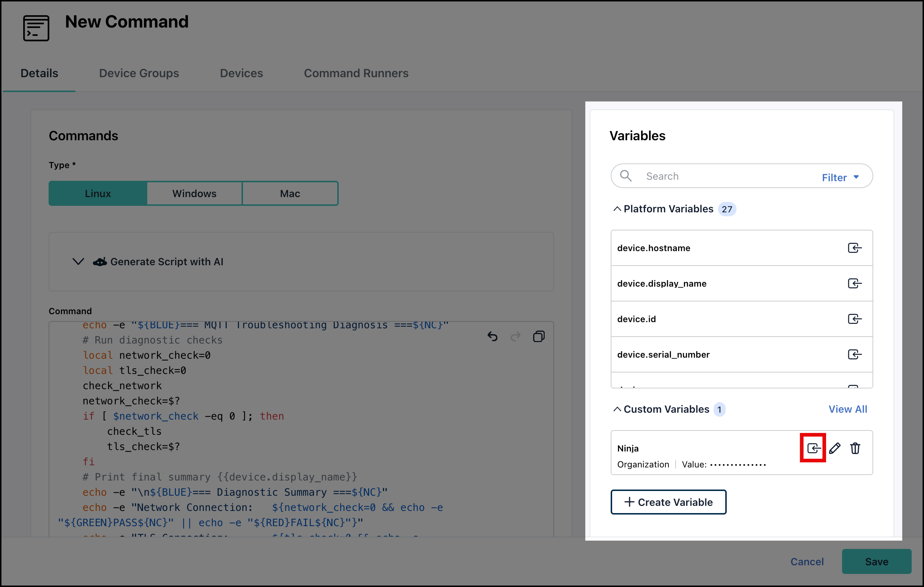
Task: Copy the command script to clipboard
Action: click(539, 336)
